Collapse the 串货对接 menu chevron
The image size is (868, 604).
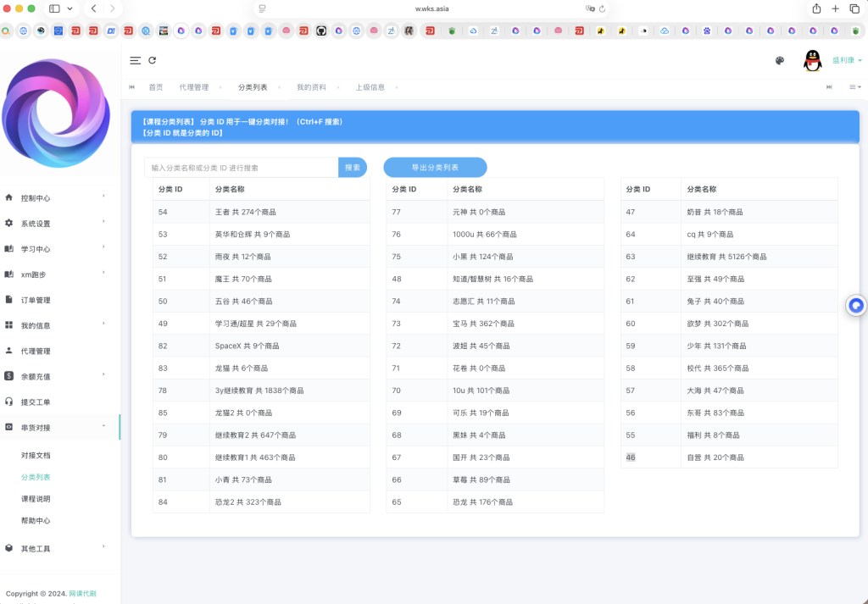pyautogui.click(x=103, y=425)
